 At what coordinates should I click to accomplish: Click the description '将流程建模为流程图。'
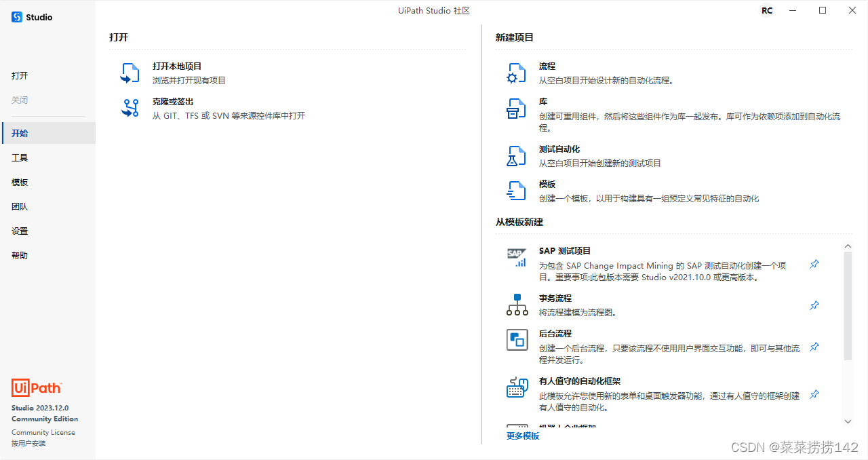tap(578, 313)
